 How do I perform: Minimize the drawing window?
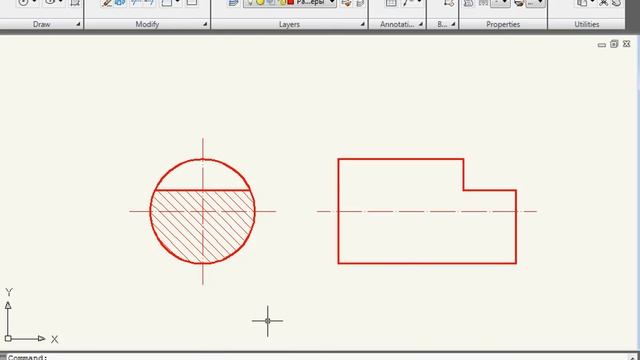(x=602, y=44)
